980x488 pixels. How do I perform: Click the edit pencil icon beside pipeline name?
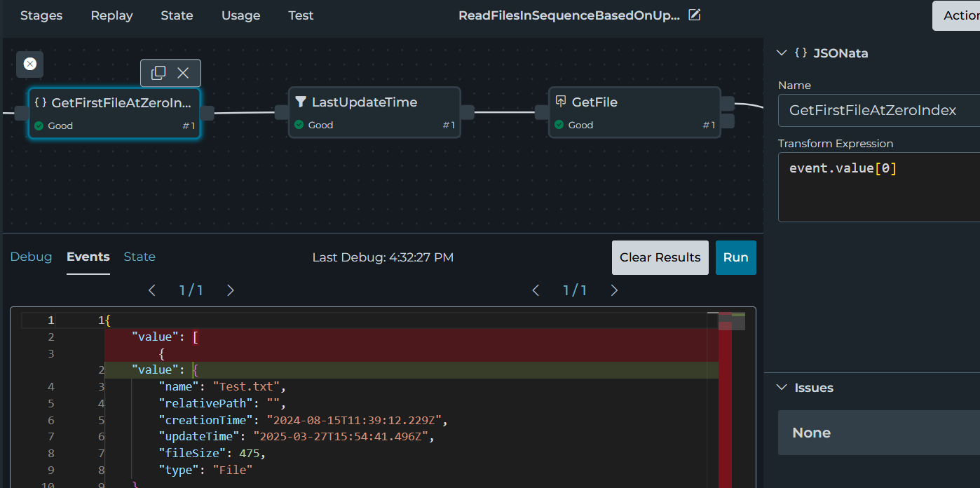click(x=694, y=15)
